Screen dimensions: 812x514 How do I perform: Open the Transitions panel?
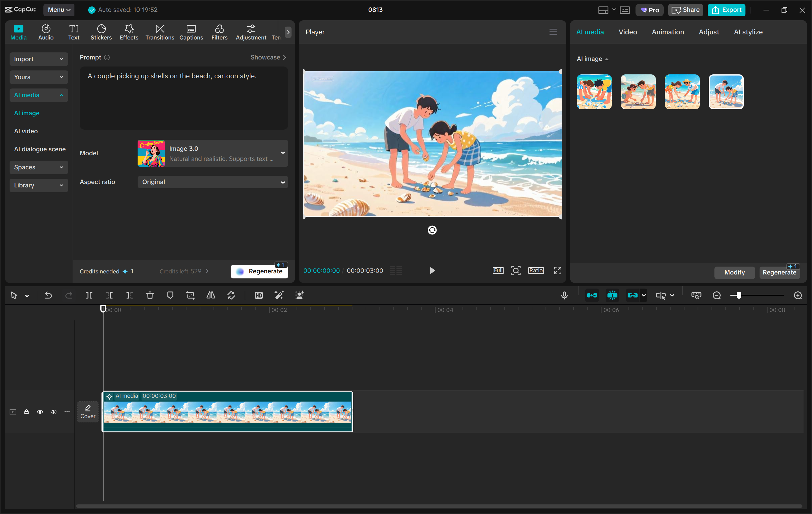pos(160,32)
